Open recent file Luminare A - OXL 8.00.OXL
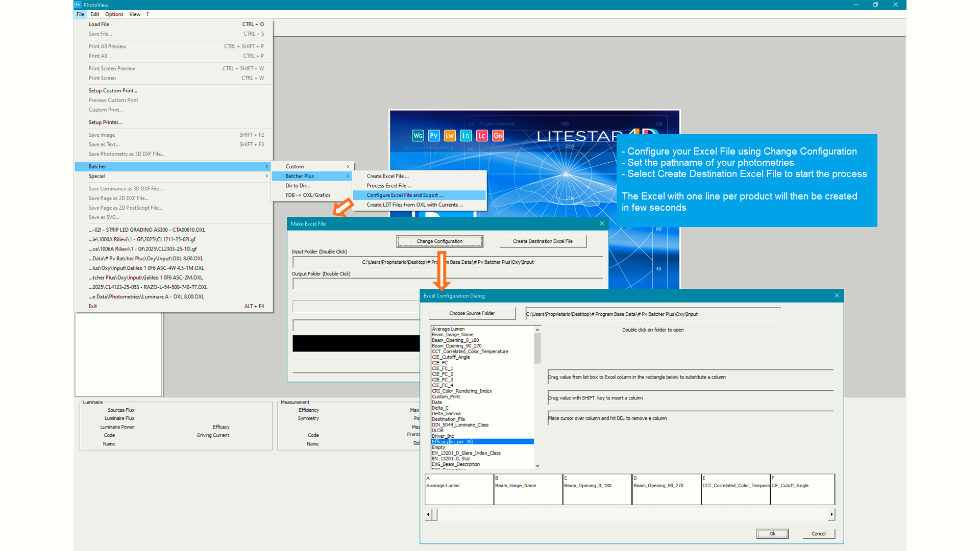Viewport: 980px width, 551px height. [x=174, y=296]
